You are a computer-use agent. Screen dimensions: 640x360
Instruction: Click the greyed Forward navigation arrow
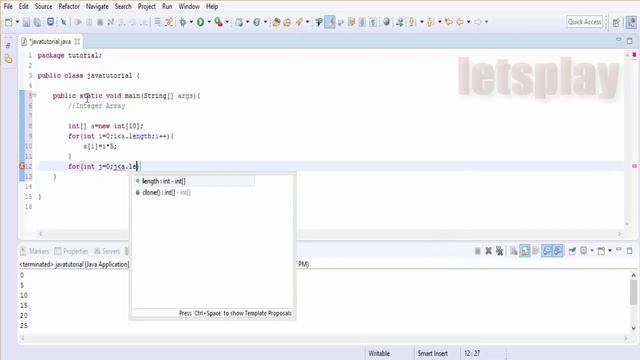click(x=478, y=22)
